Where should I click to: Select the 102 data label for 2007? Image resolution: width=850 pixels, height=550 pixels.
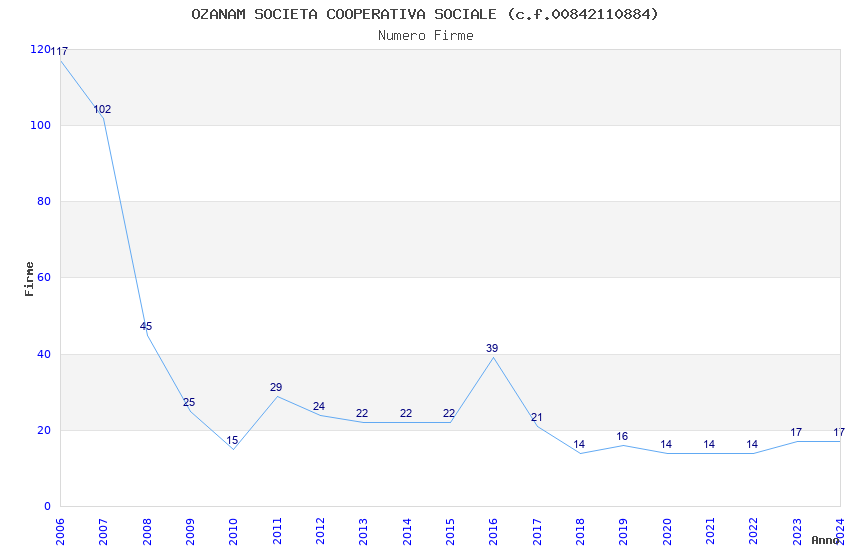pyautogui.click(x=102, y=109)
